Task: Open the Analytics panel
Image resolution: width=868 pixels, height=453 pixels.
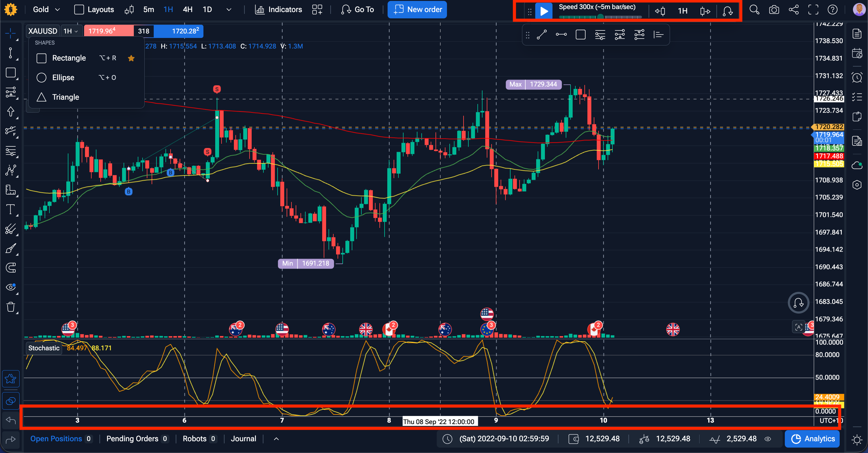Action: coord(813,439)
